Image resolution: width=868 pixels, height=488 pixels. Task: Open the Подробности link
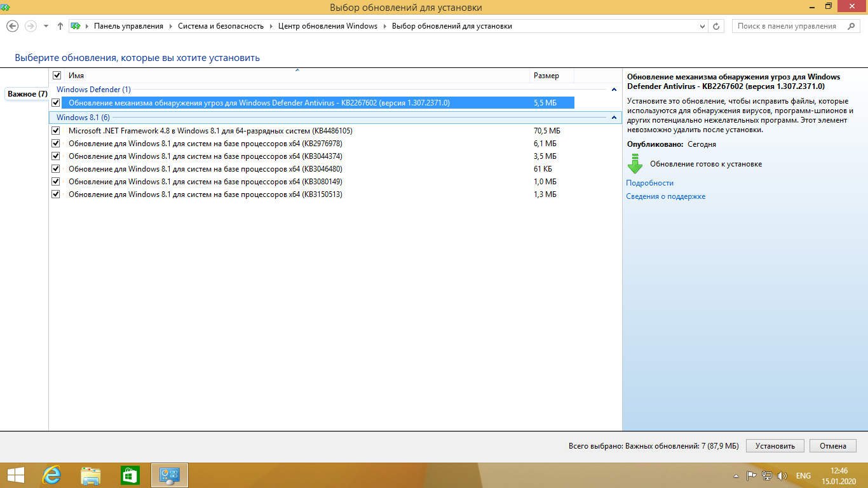tap(649, 183)
